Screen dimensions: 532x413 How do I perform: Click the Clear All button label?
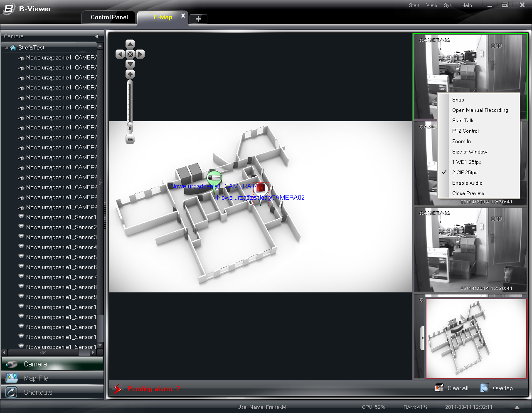[x=458, y=388]
